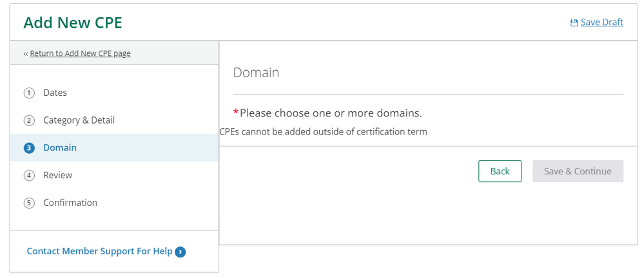The image size is (644, 278).
Task: Click the Save & Continue button
Action: (x=578, y=171)
